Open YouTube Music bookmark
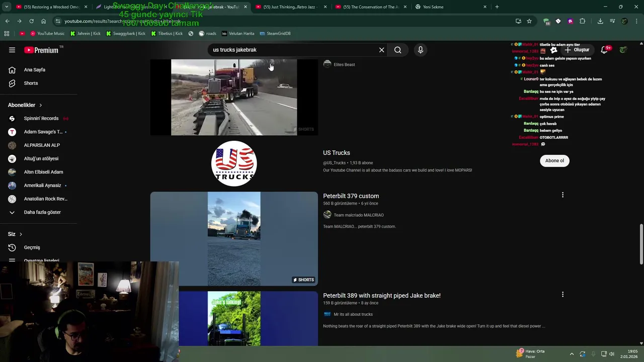The image size is (644, 362). point(47,34)
